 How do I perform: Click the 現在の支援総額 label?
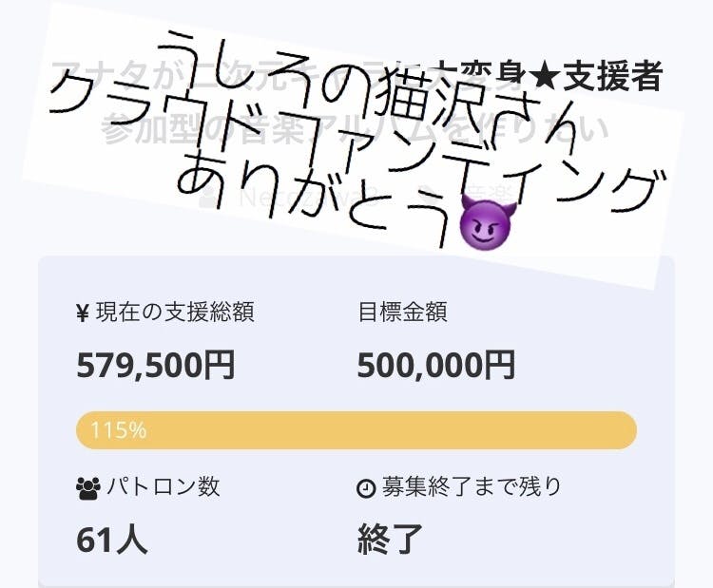point(175,312)
